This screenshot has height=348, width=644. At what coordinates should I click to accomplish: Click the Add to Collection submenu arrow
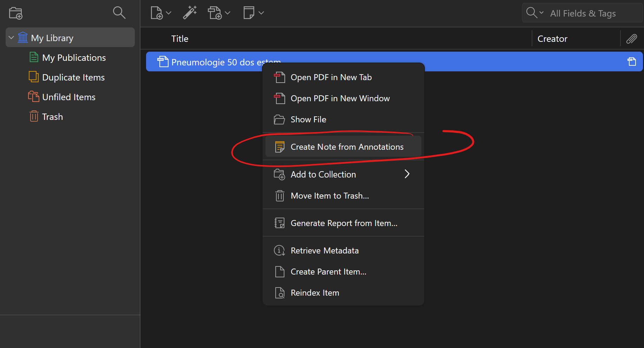407,174
